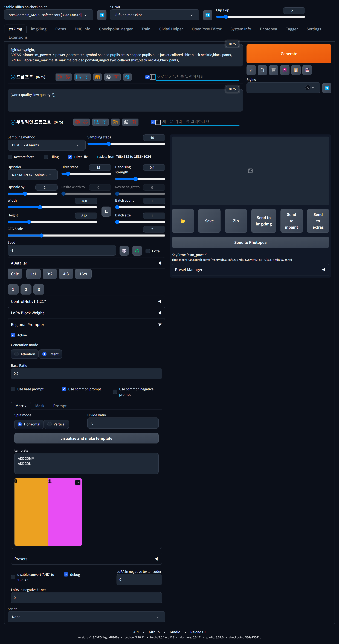339x644 pixels.
Task: Open the ChatGPT translation icon beside the prompt toolbar
Action: (127, 77)
